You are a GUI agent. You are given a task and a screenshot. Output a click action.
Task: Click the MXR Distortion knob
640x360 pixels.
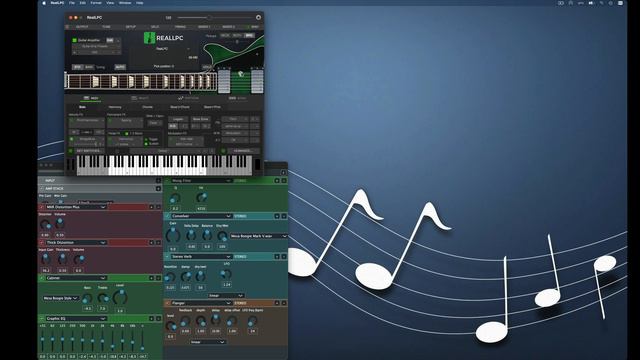[45, 224]
